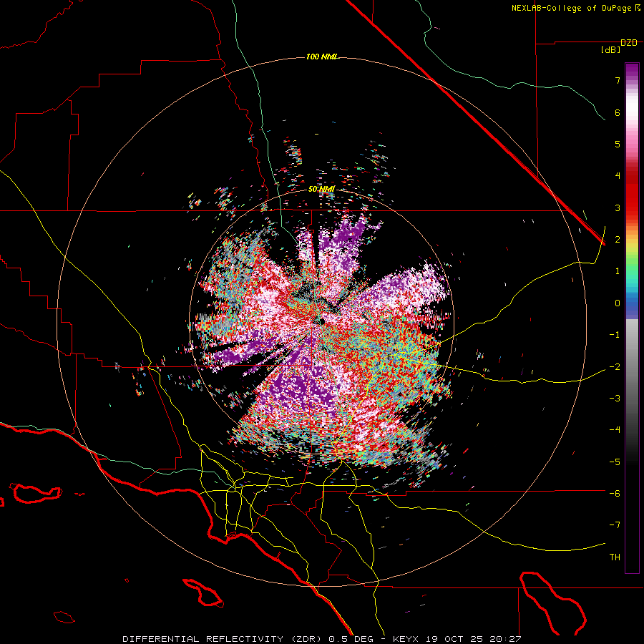This screenshot has height=644, width=644.
Task: Click the -7 value on the color scale
Action: pyautogui.click(x=615, y=525)
